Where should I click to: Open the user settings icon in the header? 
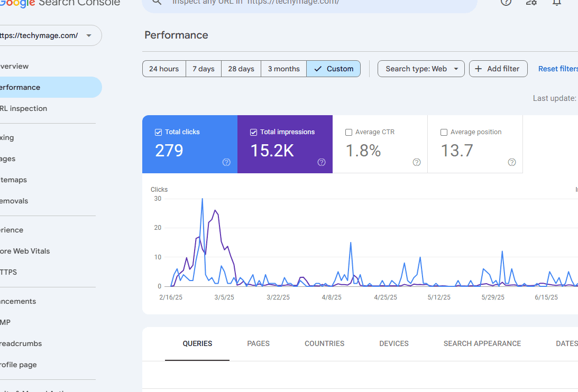point(531,2)
